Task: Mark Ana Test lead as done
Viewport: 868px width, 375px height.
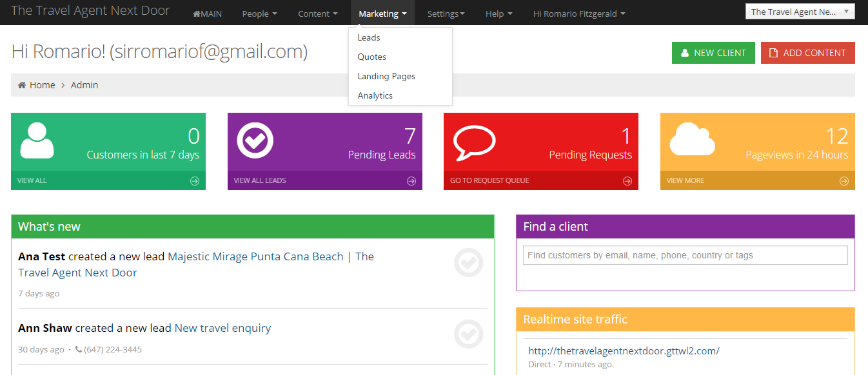Action: (x=468, y=263)
